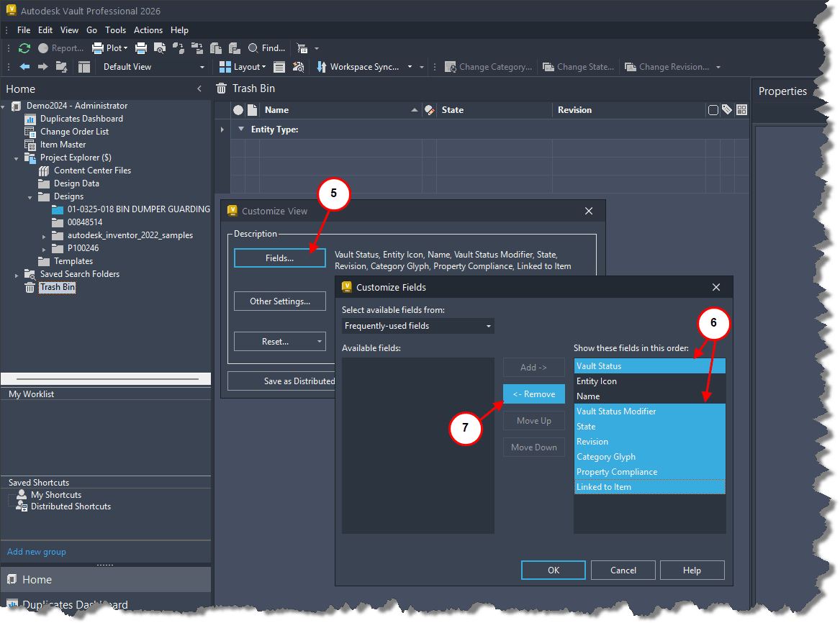Click the pencil status modifier column icon

click(x=429, y=110)
